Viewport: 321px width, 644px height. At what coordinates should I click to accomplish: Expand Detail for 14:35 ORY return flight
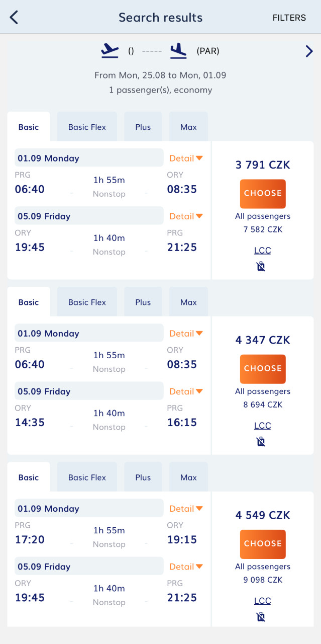186,391
